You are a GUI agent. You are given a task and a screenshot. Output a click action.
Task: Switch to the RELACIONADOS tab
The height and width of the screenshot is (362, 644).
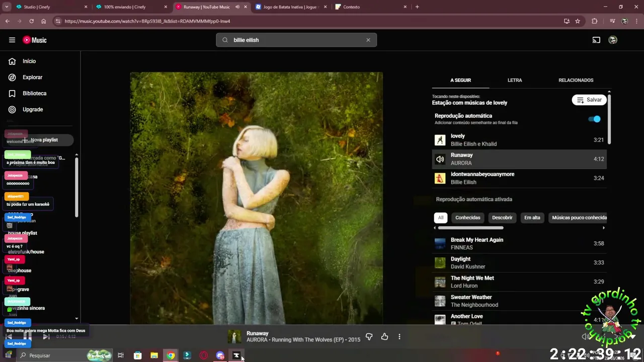click(x=576, y=80)
